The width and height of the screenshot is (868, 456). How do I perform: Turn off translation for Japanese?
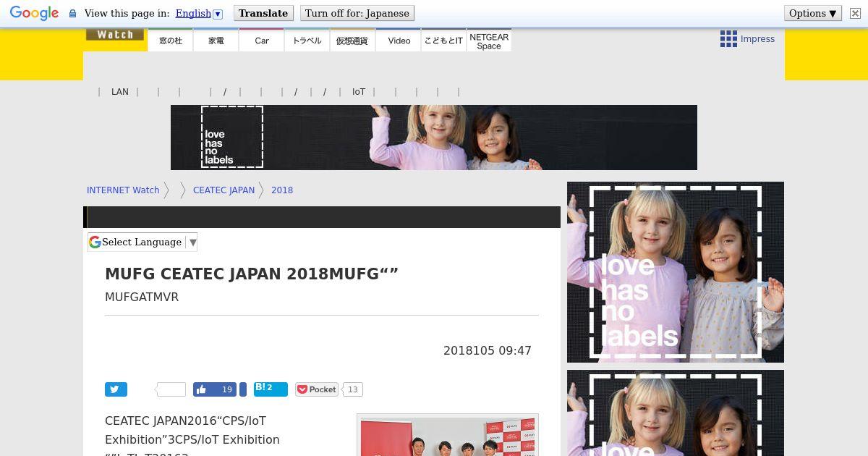pos(357,13)
